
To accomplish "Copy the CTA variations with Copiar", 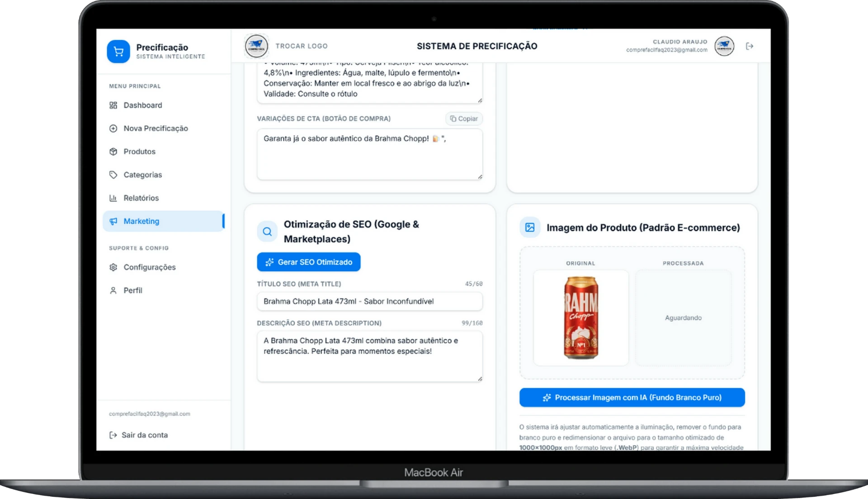I will 464,119.
